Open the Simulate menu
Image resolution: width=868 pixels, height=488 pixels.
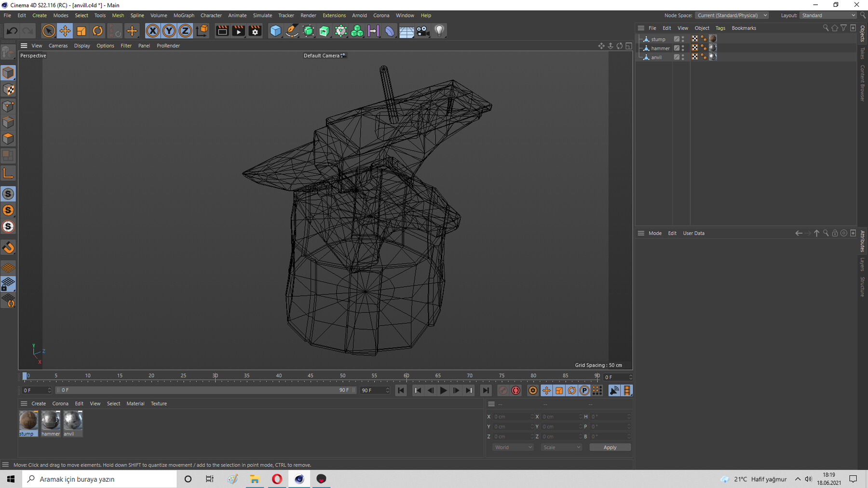click(x=262, y=15)
